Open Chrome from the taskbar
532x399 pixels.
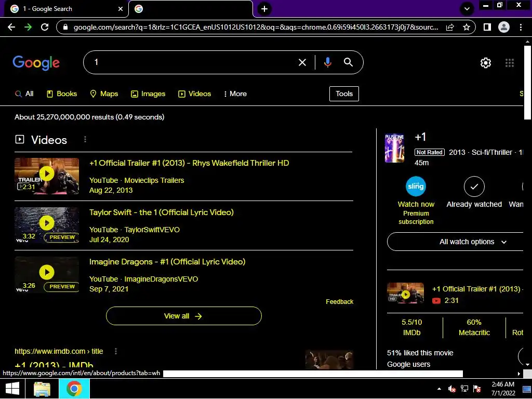coord(74,389)
